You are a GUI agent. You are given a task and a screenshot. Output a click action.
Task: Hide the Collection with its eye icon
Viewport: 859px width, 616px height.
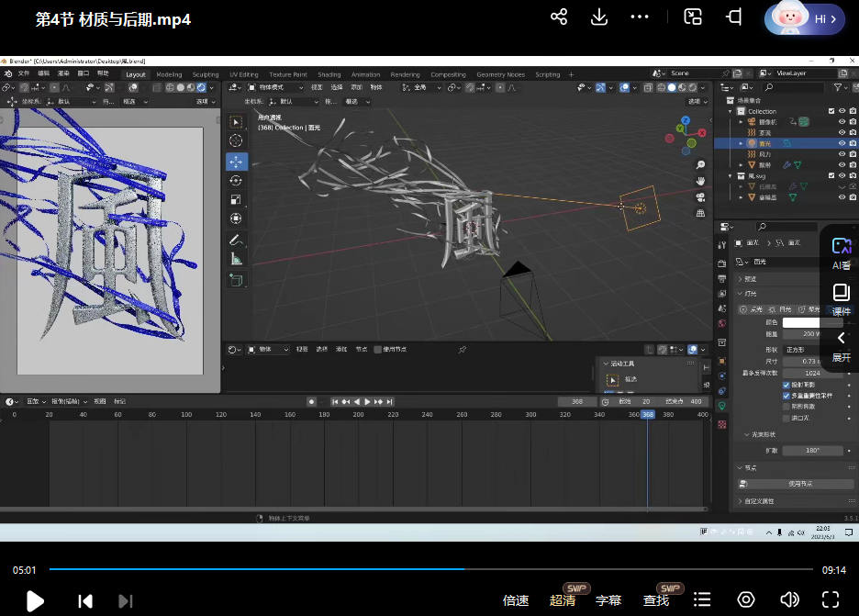point(842,111)
